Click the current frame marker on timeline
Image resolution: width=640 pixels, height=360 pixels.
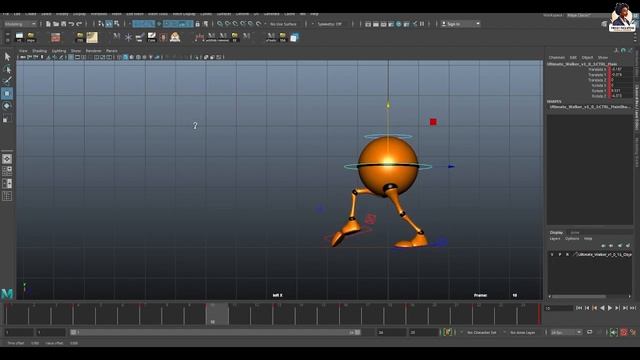pyautogui.click(x=217, y=315)
